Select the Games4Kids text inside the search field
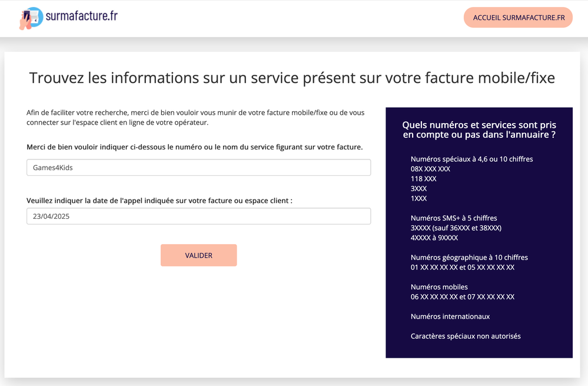This screenshot has height=386, width=588. coord(51,167)
